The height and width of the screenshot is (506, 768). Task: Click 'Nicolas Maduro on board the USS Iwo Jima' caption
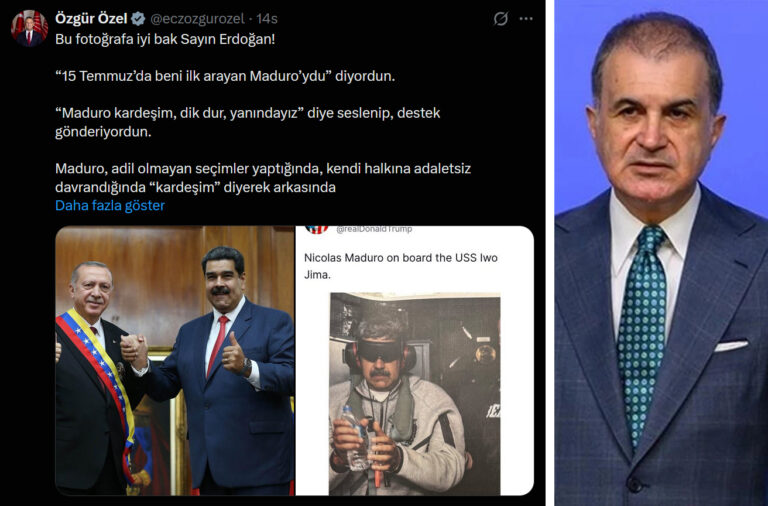[401, 266]
